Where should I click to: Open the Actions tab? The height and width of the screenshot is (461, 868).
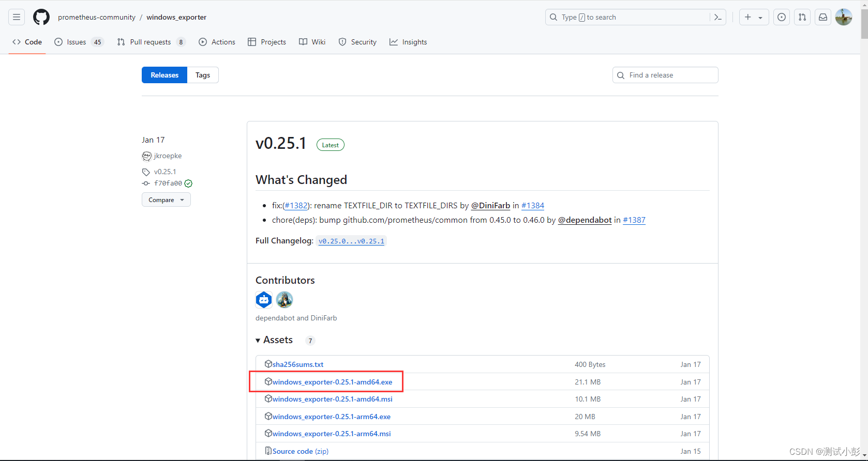[x=217, y=42]
